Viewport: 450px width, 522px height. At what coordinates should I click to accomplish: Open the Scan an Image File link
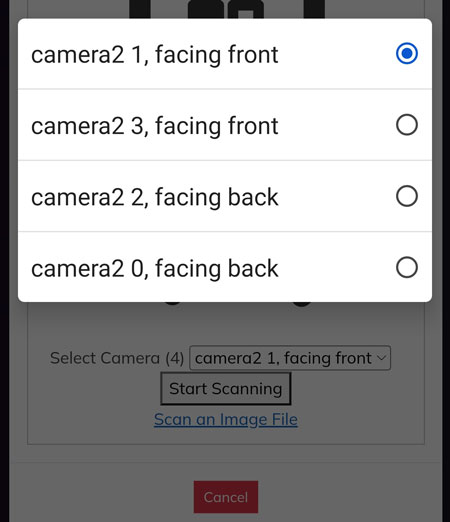[226, 419]
